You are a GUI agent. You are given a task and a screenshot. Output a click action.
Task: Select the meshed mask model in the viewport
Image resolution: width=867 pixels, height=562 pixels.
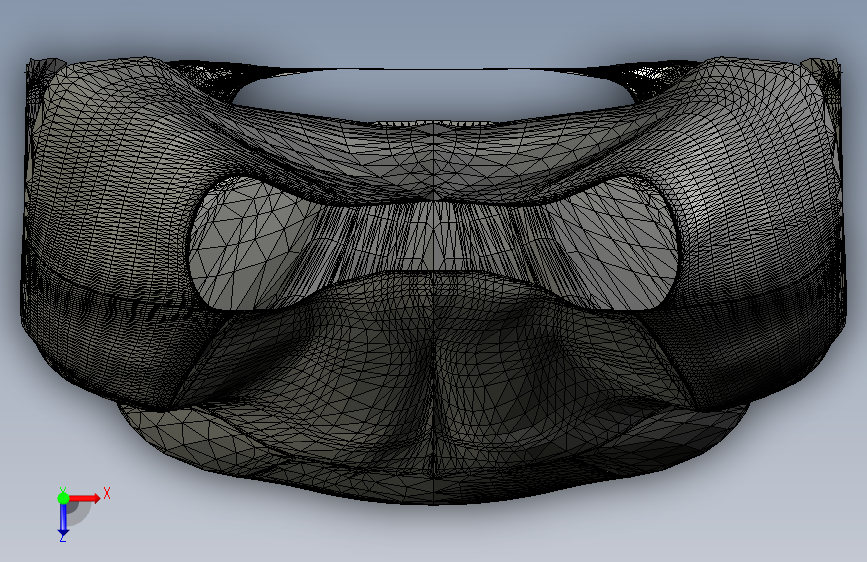click(433, 280)
